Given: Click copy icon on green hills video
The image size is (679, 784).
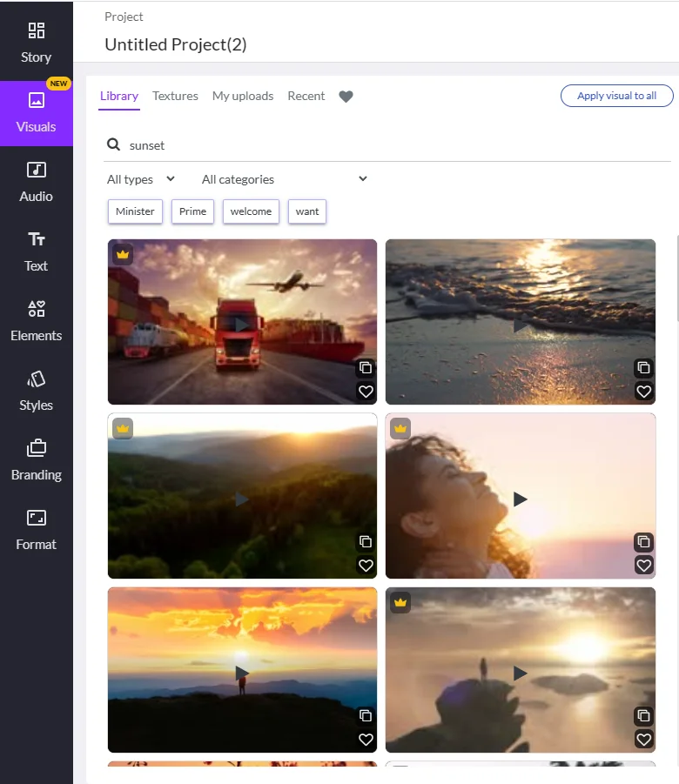Looking at the screenshot, I should (x=366, y=542).
